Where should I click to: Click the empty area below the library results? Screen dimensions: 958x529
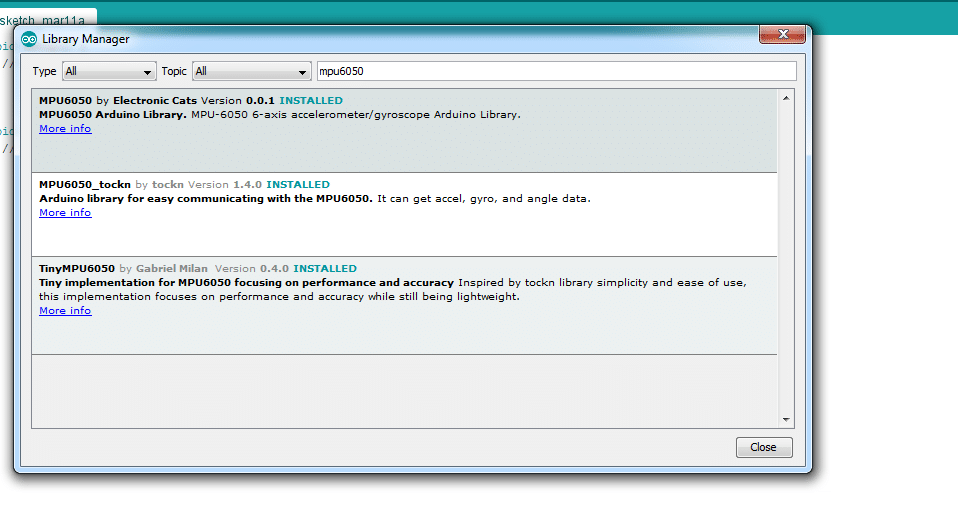[400, 390]
